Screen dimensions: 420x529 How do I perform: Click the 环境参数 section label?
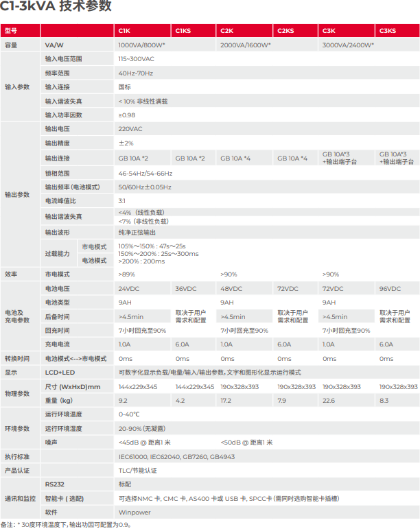17,428
